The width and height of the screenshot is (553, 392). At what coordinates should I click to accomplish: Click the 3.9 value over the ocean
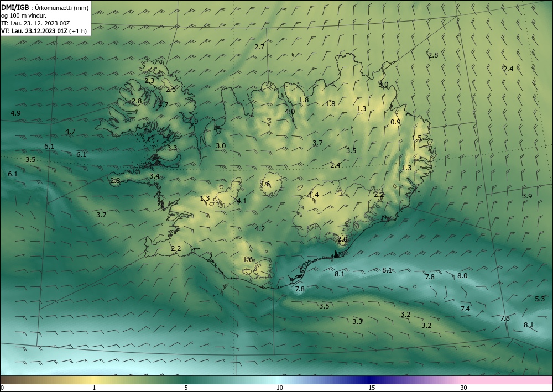(527, 196)
